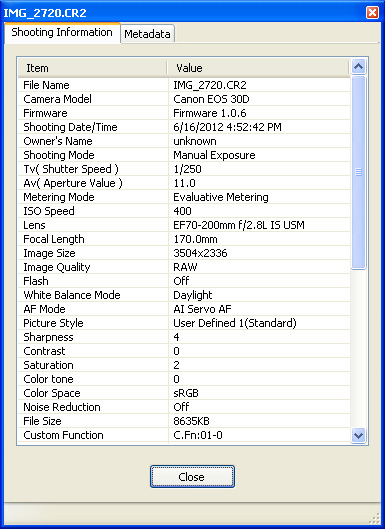Select the Tv( Shutter Speed ) row label
The image size is (385, 529).
click(x=71, y=169)
